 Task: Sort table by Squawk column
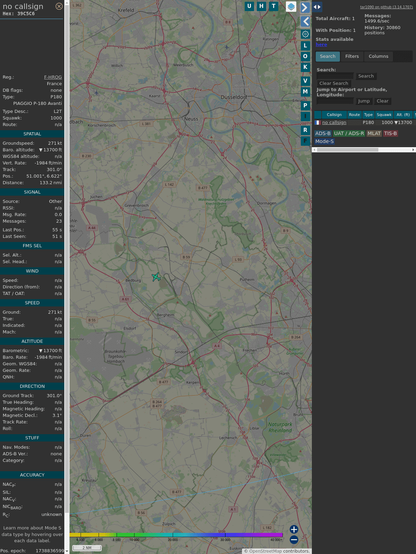(384, 115)
